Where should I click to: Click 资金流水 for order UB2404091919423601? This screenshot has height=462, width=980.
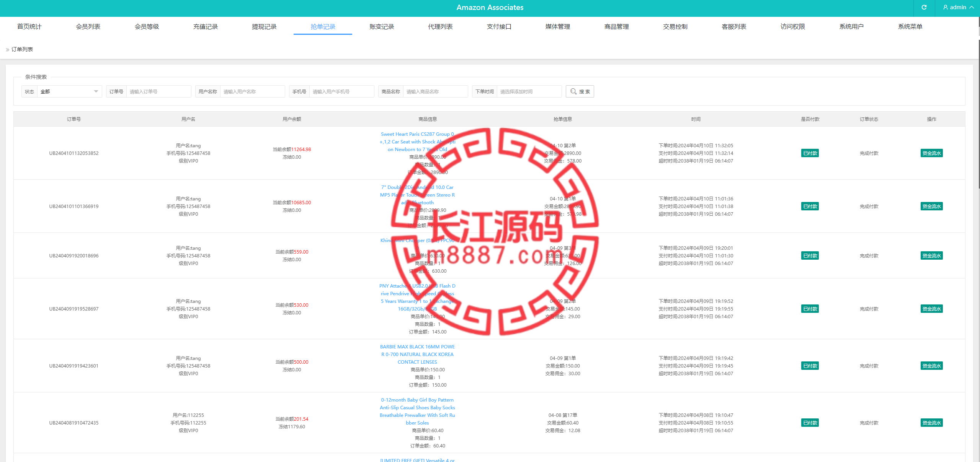pos(931,366)
